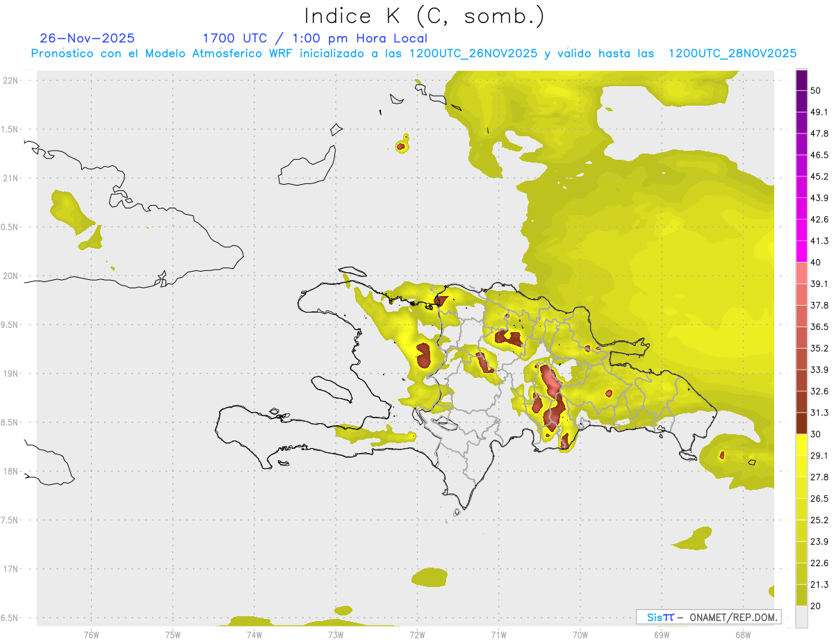Click the longitude label '76W'
The image size is (834, 644).
[91, 634]
